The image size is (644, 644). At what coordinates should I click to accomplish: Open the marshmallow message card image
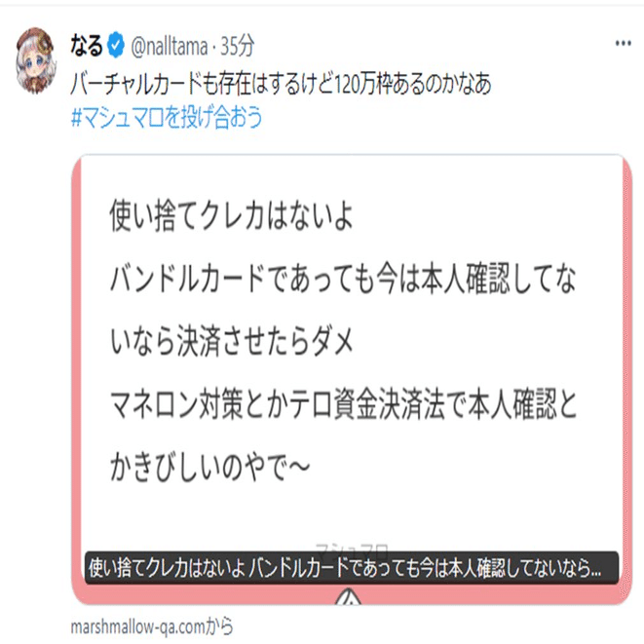tap(352, 379)
